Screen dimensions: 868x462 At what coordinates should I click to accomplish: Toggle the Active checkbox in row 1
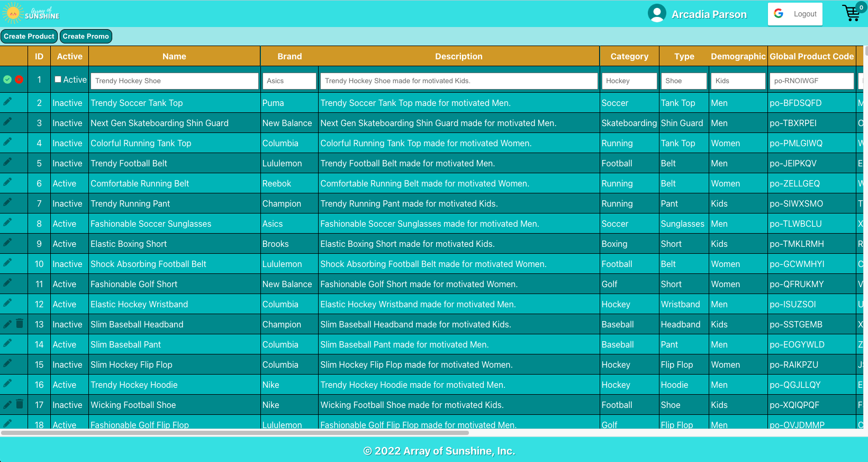pos(58,79)
